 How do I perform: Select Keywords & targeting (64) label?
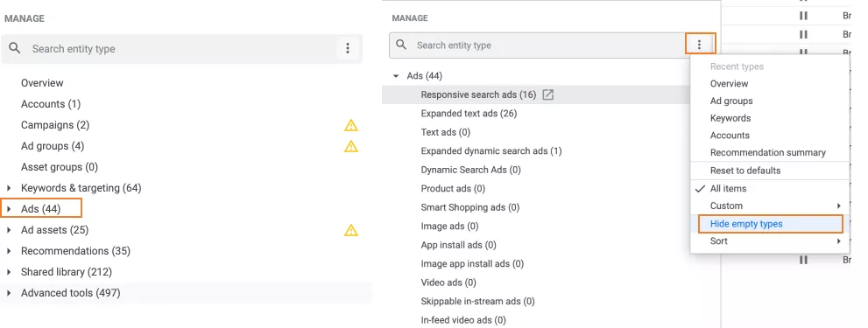click(81, 188)
